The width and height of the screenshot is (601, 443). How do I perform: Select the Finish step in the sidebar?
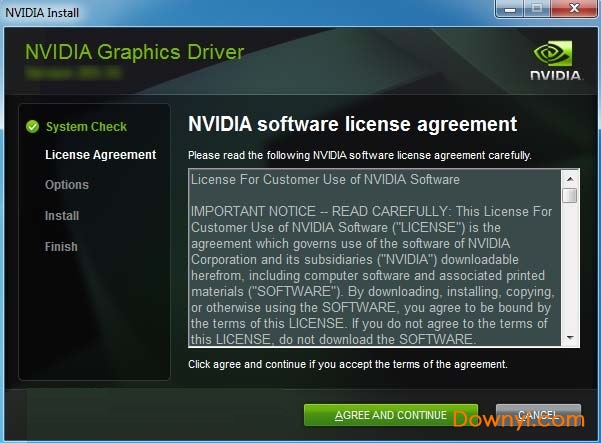point(61,247)
